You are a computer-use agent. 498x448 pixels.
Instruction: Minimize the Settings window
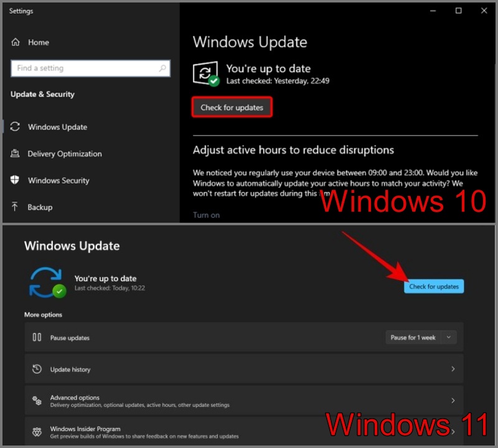(433, 11)
